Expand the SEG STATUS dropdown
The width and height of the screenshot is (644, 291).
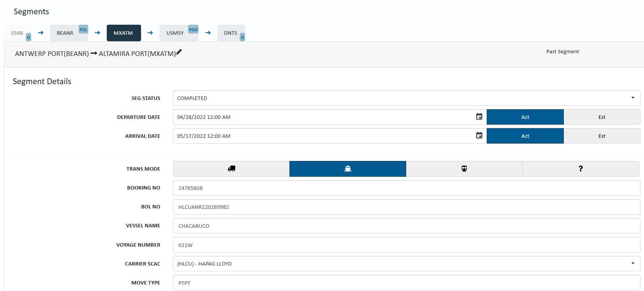(x=632, y=98)
